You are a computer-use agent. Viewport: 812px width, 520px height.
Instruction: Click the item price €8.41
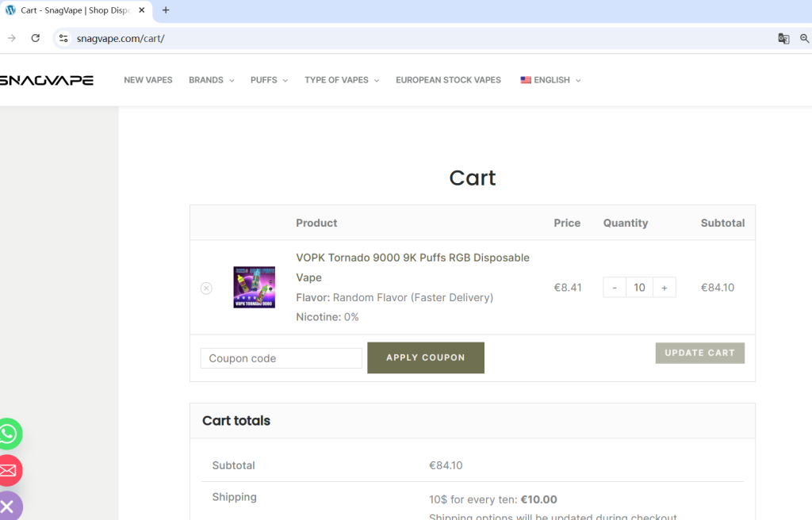coord(568,288)
